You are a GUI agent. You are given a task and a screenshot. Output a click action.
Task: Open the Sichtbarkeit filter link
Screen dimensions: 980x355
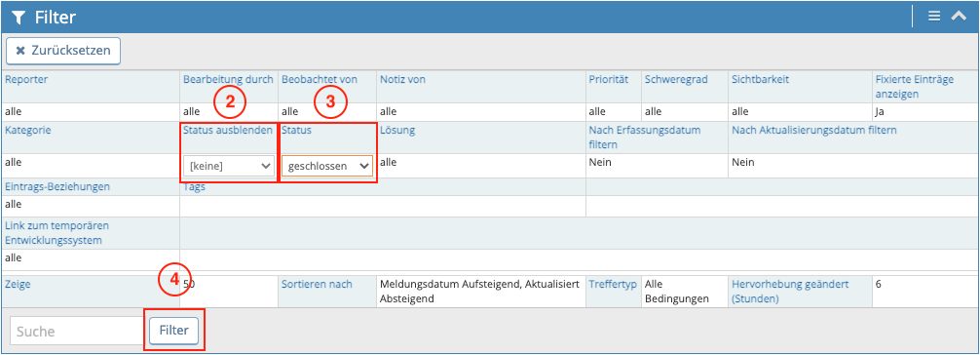point(760,80)
